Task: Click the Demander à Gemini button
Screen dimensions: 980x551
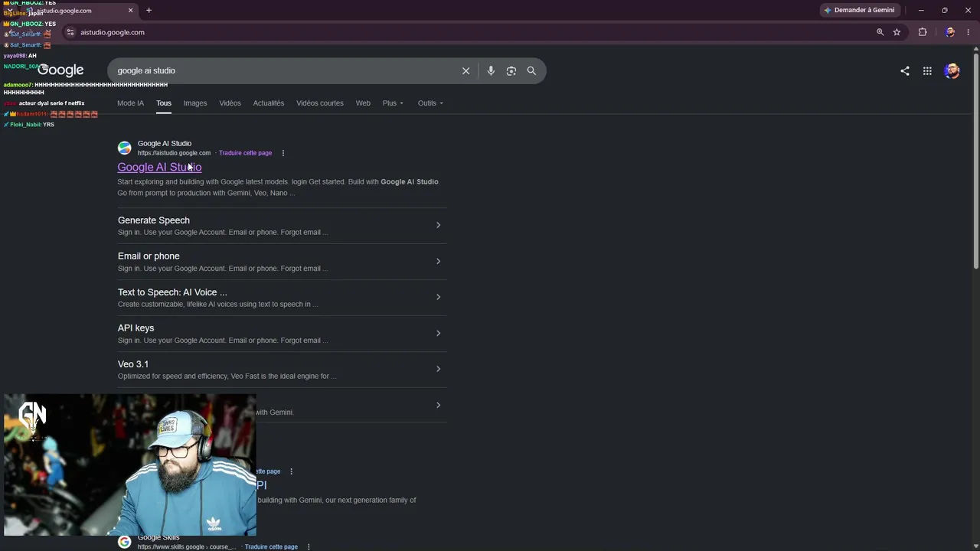Action: pos(858,10)
